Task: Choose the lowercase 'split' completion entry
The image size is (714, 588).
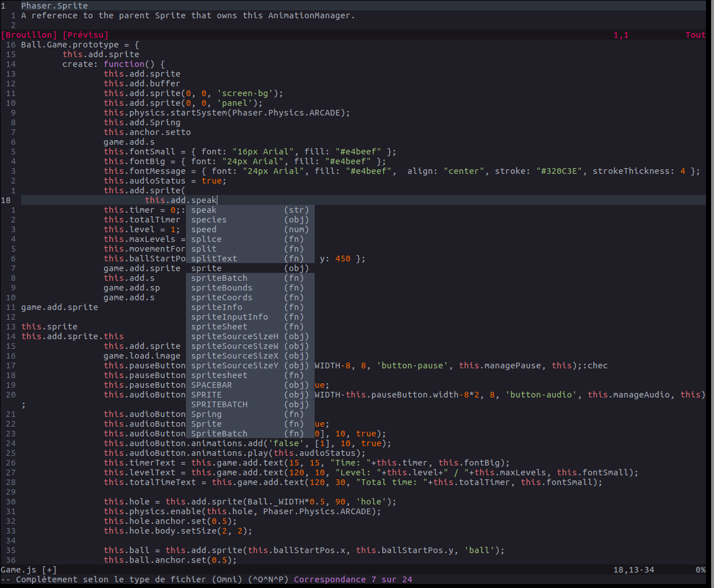Action: click(x=250, y=249)
